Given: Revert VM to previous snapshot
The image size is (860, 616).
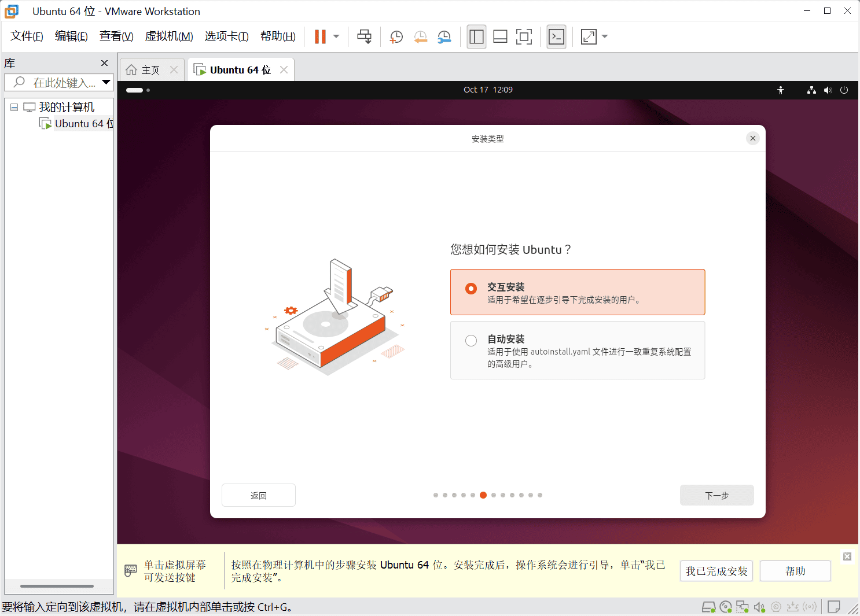Looking at the screenshot, I should (x=420, y=37).
